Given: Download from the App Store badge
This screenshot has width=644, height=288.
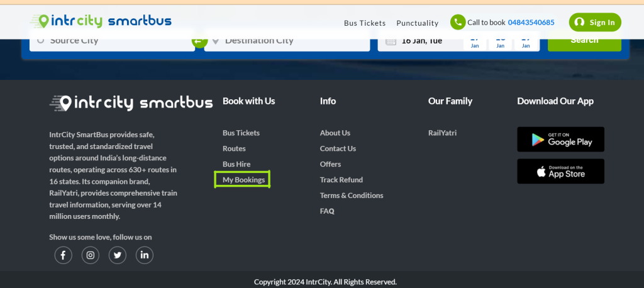Looking at the screenshot, I should [560, 171].
